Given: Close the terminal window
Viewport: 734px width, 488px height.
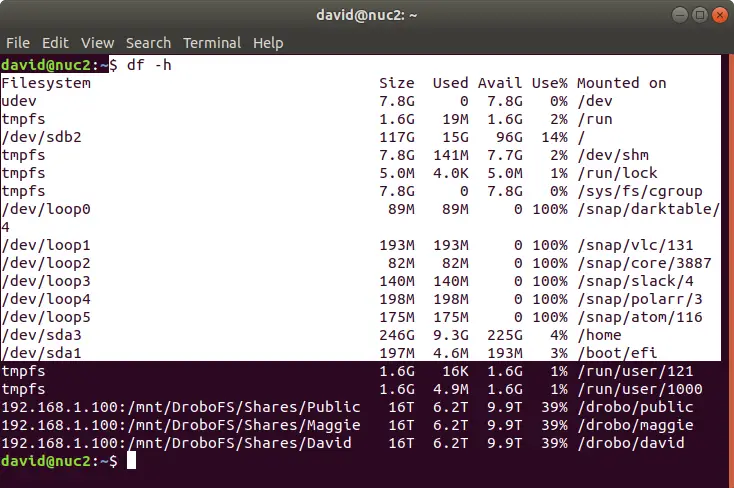Looking at the screenshot, I should click(719, 15).
